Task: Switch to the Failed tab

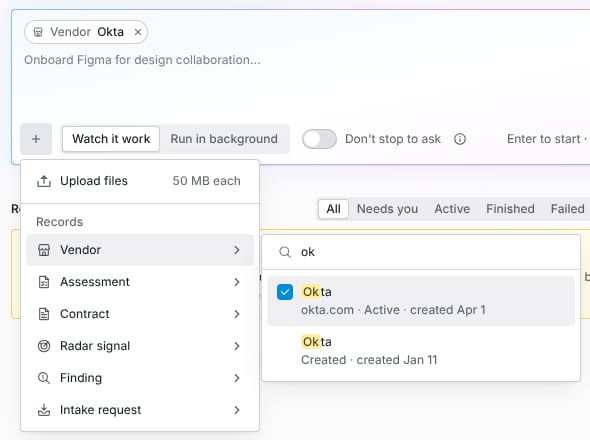Action: point(567,209)
